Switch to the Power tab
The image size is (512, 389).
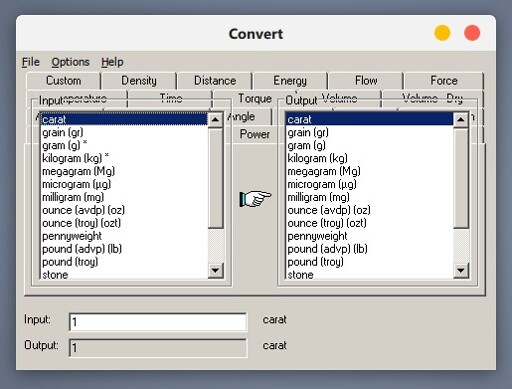pyautogui.click(x=255, y=134)
